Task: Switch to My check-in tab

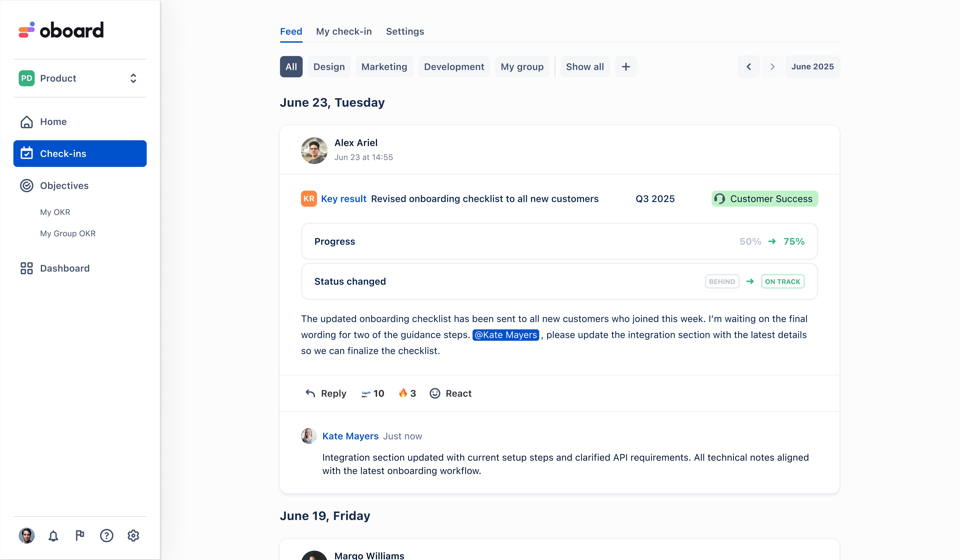Action: 344,31
